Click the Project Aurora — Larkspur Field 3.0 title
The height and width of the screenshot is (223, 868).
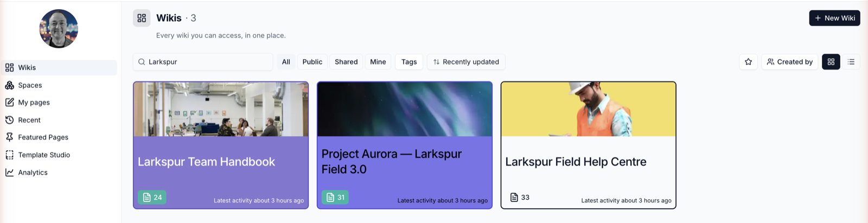click(392, 162)
